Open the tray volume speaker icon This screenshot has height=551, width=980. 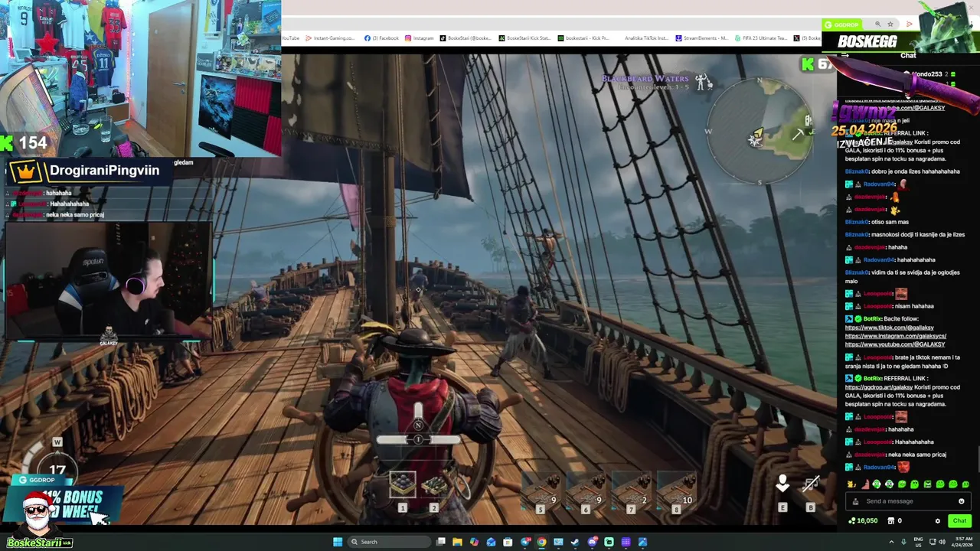click(x=942, y=542)
